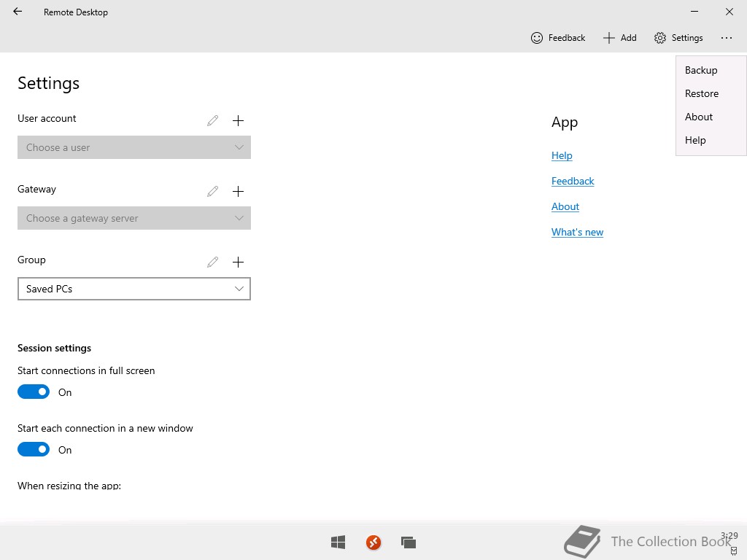Screen dimensions: 747x560
Task: Open the Help link under App
Action: [x=562, y=156]
